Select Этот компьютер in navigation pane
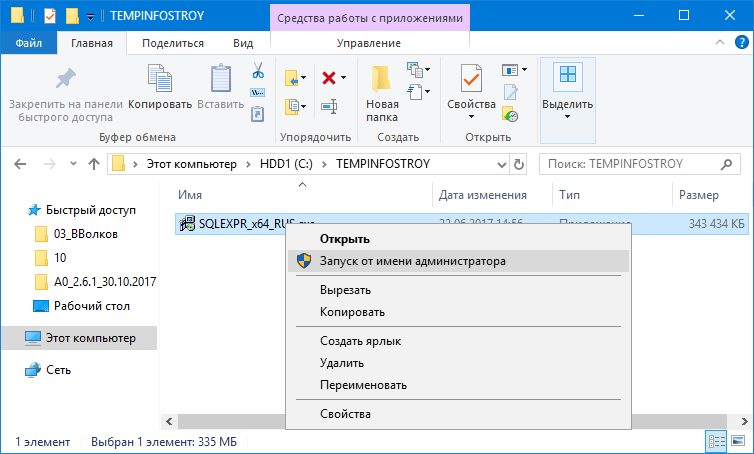 point(90,339)
